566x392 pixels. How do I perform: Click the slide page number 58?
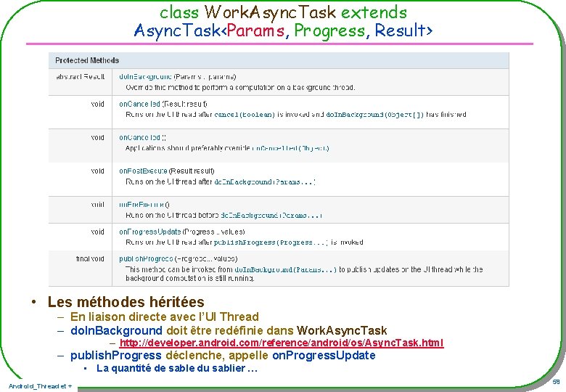pyautogui.click(x=557, y=382)
